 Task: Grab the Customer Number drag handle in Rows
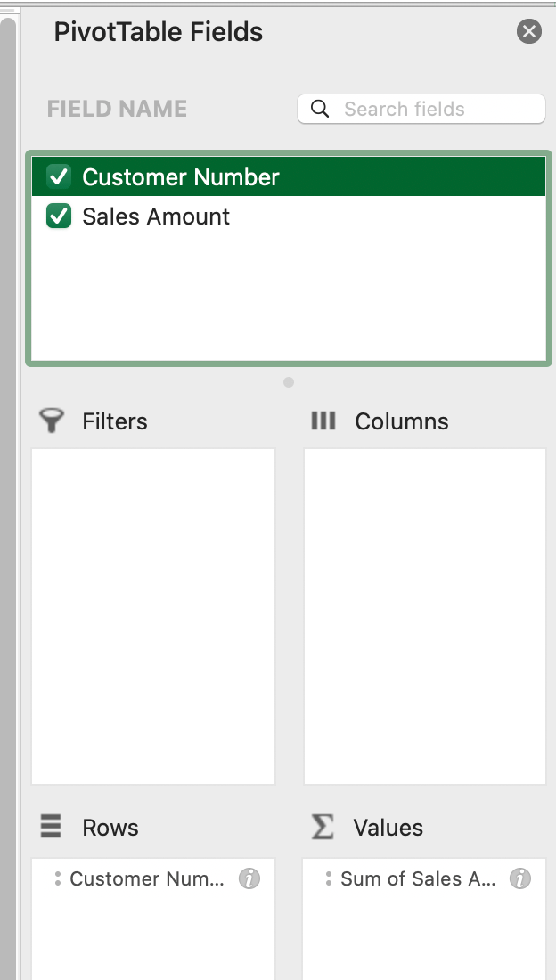pyautogui.click(x=57, y=879)
